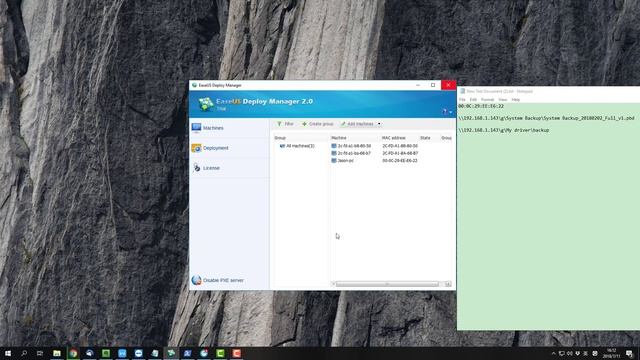Show hidden system tray icons
This screenshot has height=360, width=640.
coord(553,353)
